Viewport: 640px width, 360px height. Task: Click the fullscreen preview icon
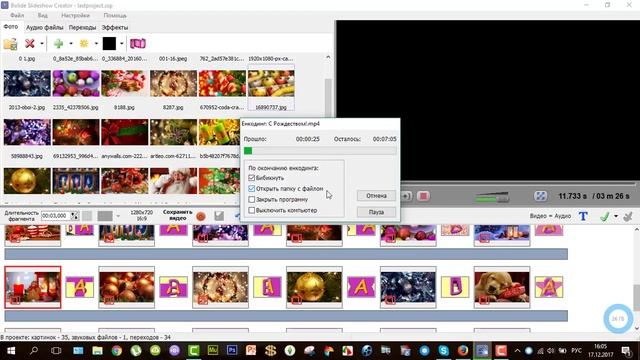[540, 196]
